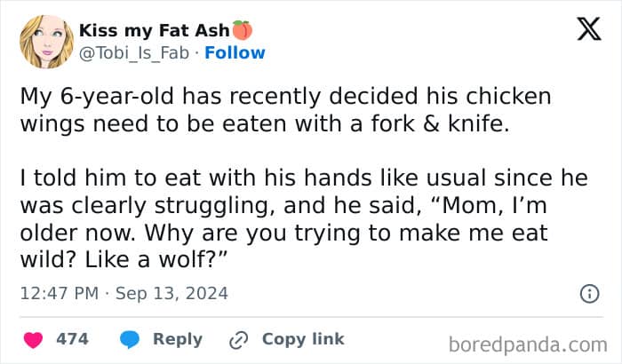622x364 pixels.
Task: Open the info circle icon
Action: coord(587,293)
